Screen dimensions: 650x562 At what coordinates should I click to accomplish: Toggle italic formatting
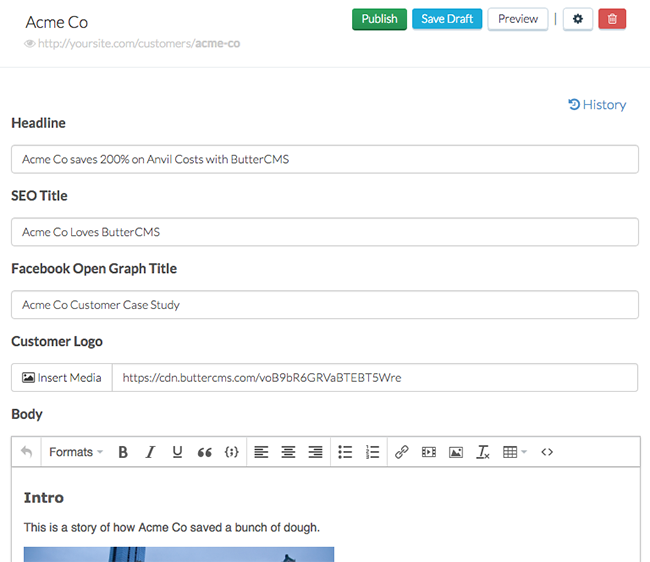[150, 452]
